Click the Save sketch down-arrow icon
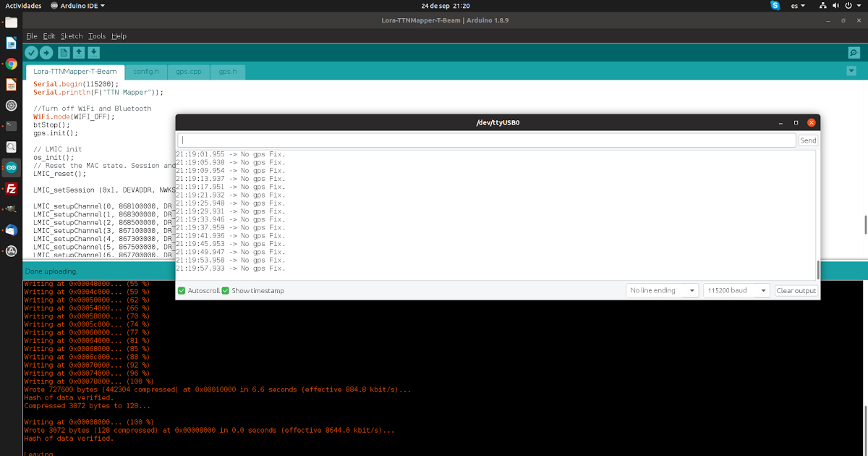The image size is (868, 456). tap(93, 52)
